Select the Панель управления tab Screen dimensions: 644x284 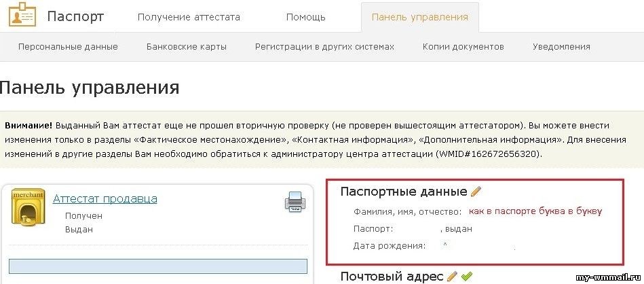[420, 17]
